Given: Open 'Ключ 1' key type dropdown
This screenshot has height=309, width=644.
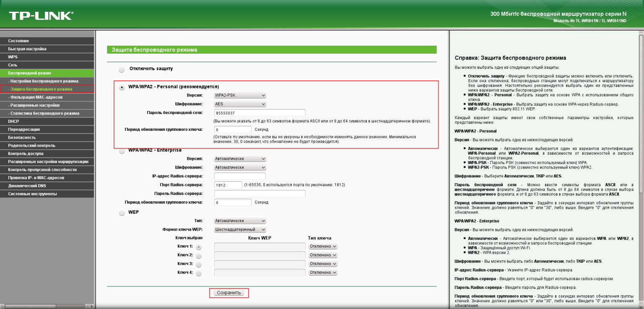Looking at the screenshot, I should (323, 247).
